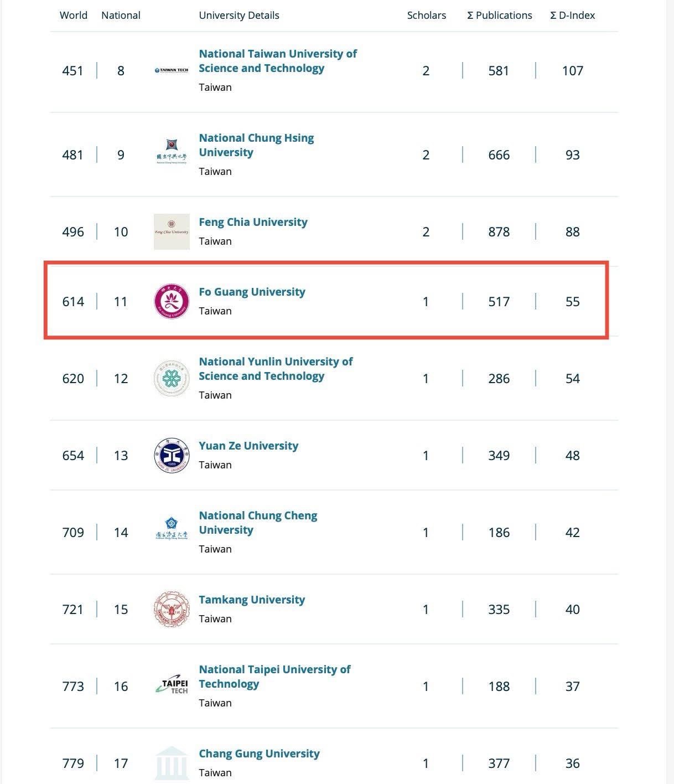The image size is (674, 784).
Task: Click the Fo Guang University lotus logo
Action: click(172, 301)
